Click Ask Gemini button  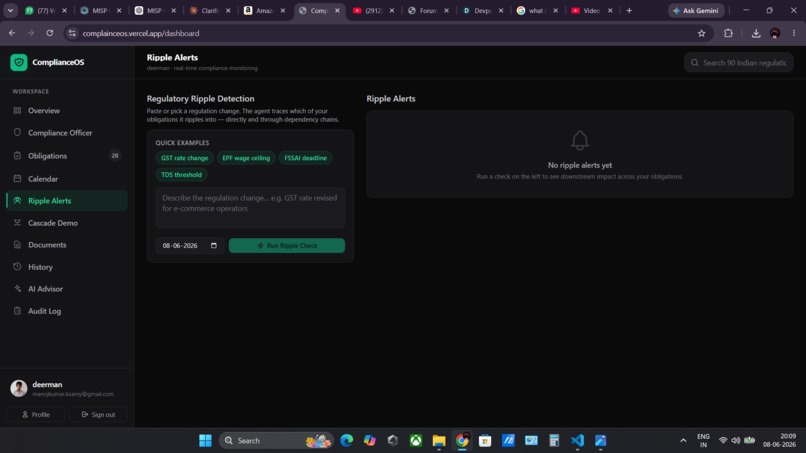pyautogui.click(x=696, y=10)
